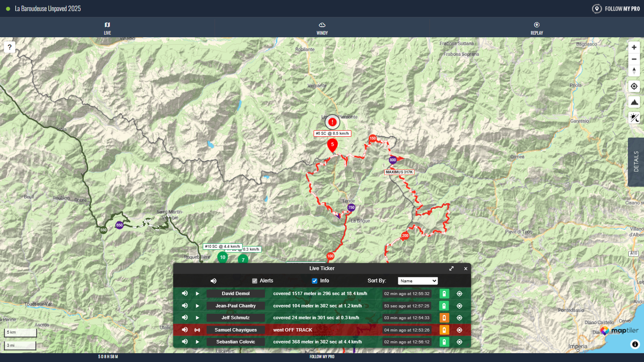Zoom in on the map

pyautogui.click(x=634, y=47)
